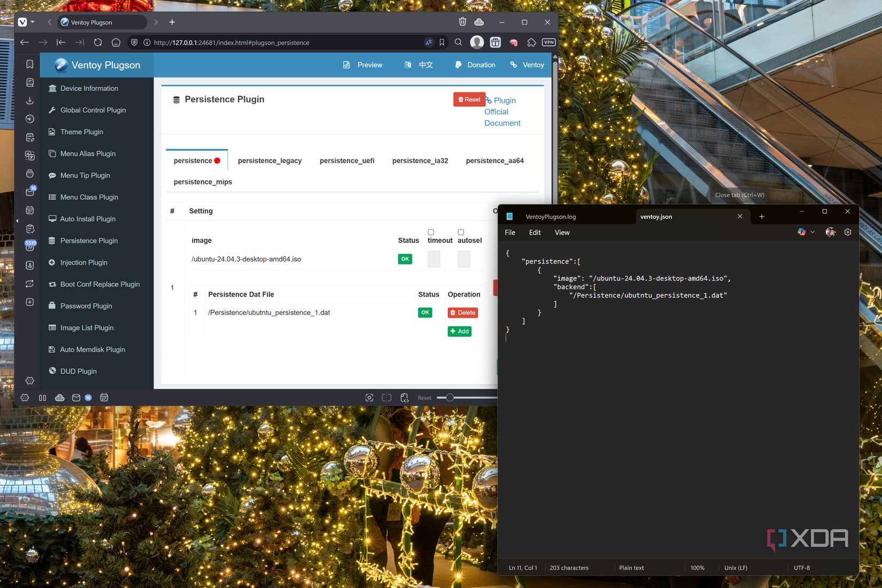The height and width of the screenshot is (588, 882).
Task: Click the VPN icon in the browser toolbar
Action: pos(549,42)
